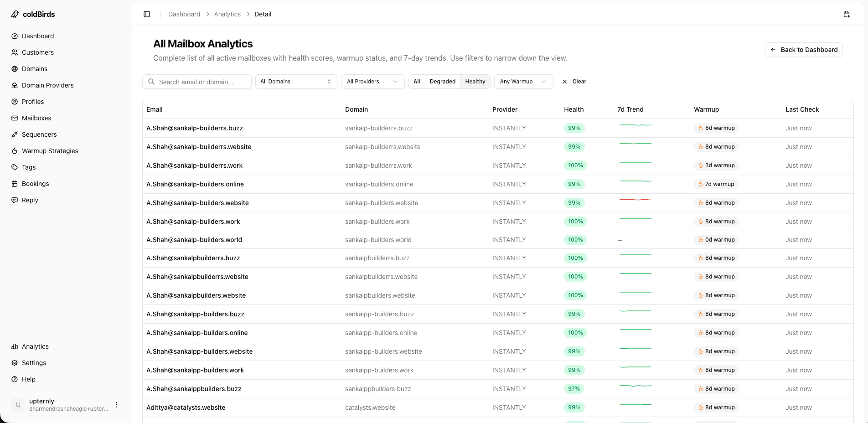Open the All Domains dropdown
This screenshot has height=423, width=868.
[295, 82]
